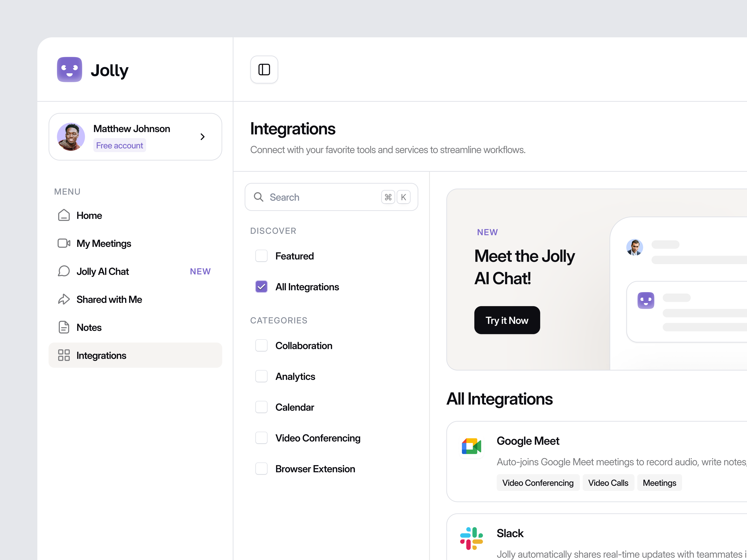Click the Home house icon
Image resolution: width=747 pixels, height=560 pixels.
64,215
